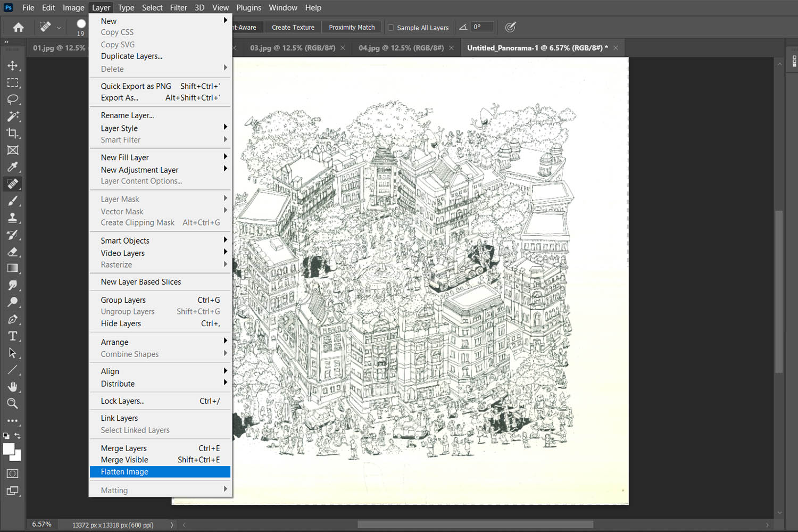The image size is (798, 532).
Task: Open the Edit Toolbar ellipsis
Action: (x=13, y=421)
